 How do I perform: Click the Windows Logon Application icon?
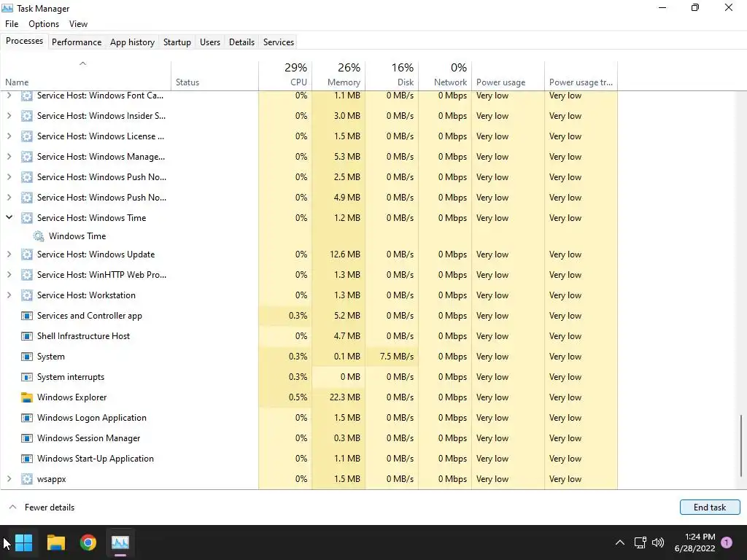pyautogui.click(x=27, y=418)
